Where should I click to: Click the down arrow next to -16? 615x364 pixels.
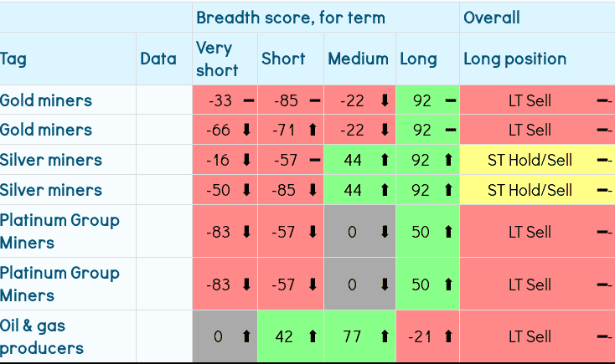(247, 161)
